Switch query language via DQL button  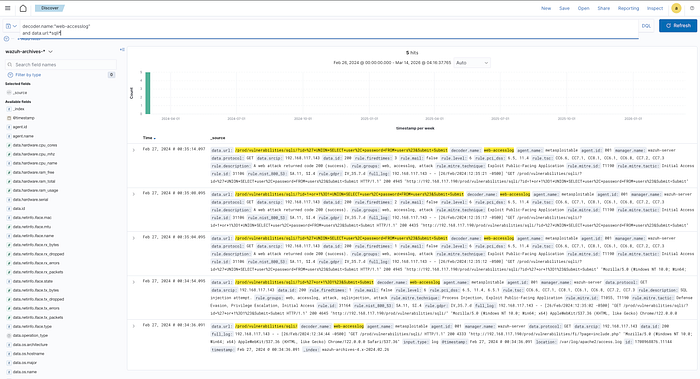646,26
